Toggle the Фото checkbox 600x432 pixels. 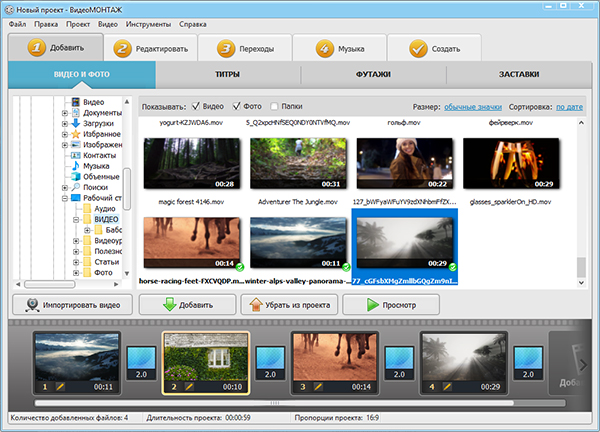(237, 106)
